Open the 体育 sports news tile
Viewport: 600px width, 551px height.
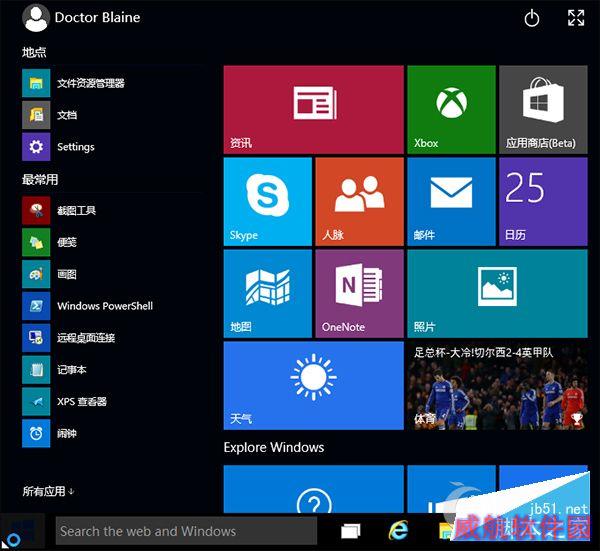point(497,386)
